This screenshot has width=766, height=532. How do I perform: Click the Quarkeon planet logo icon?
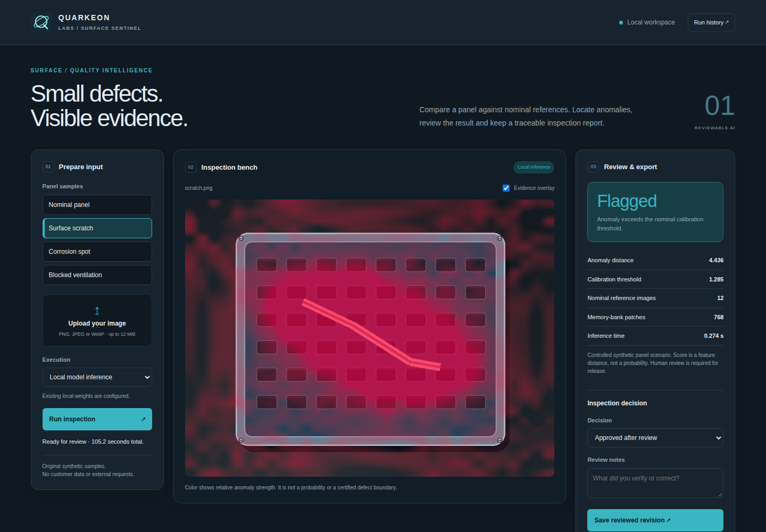[x=41, y=22]
